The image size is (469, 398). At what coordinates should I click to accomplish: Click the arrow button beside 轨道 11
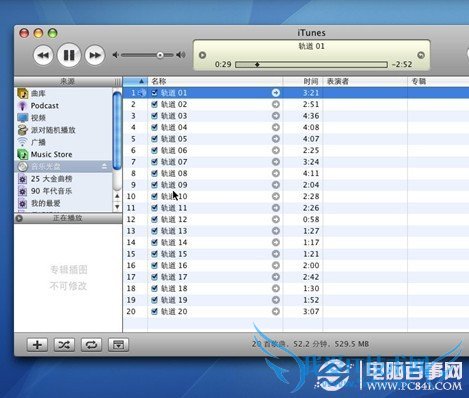276,208
